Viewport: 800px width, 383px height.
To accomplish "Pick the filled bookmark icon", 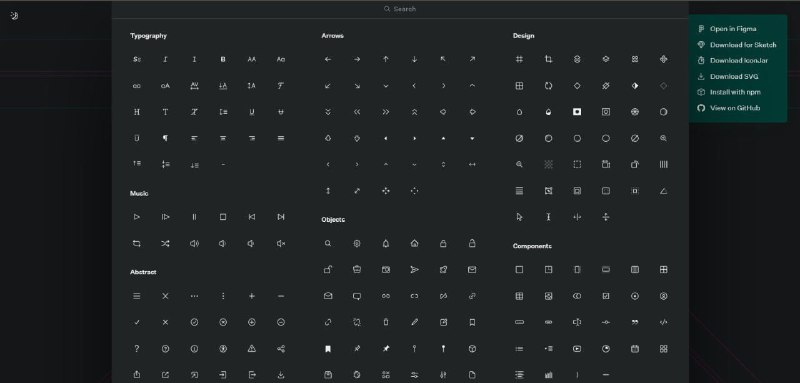I will coord(328,349).
